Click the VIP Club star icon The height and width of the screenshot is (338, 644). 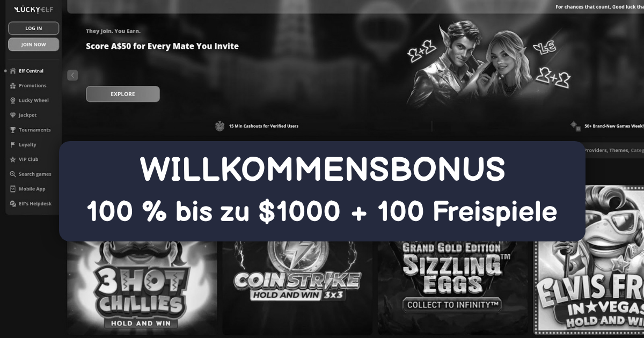tap(13, 159)
